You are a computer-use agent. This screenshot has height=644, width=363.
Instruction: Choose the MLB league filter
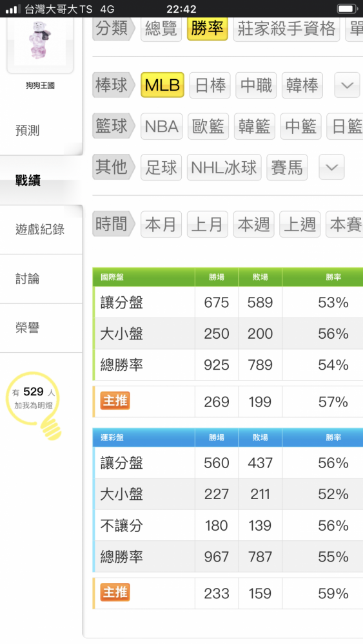[162, 84]
